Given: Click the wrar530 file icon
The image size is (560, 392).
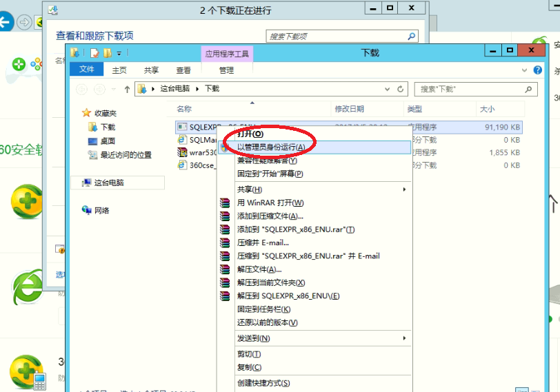Looking at the screenshot, I should click(x=182, y=152).
